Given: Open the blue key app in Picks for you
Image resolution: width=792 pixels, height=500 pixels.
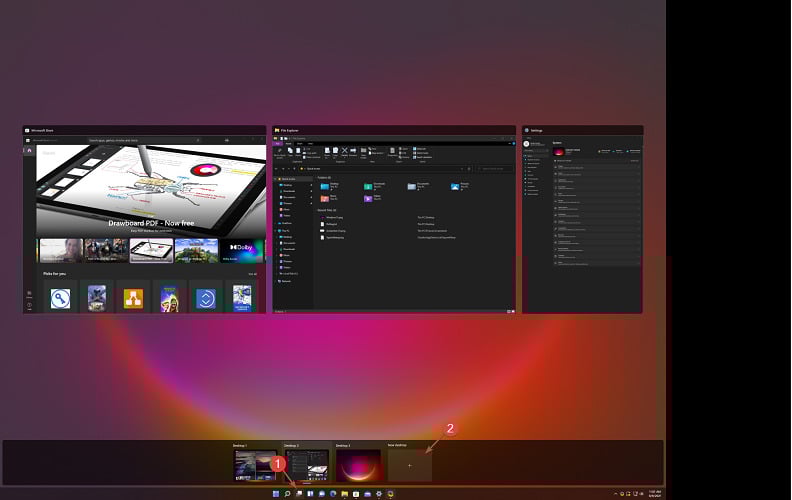Looking at the screenshot, I should click(60, 298).
